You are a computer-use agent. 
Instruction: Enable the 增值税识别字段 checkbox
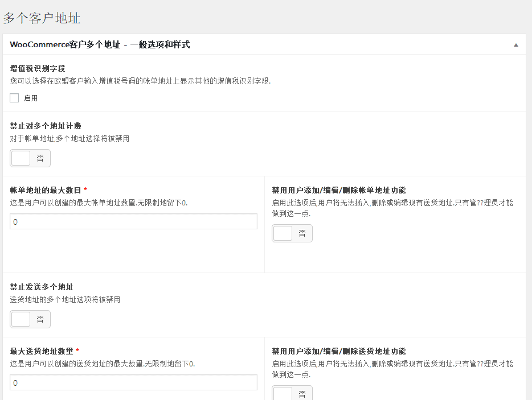(x=14, y=98)
